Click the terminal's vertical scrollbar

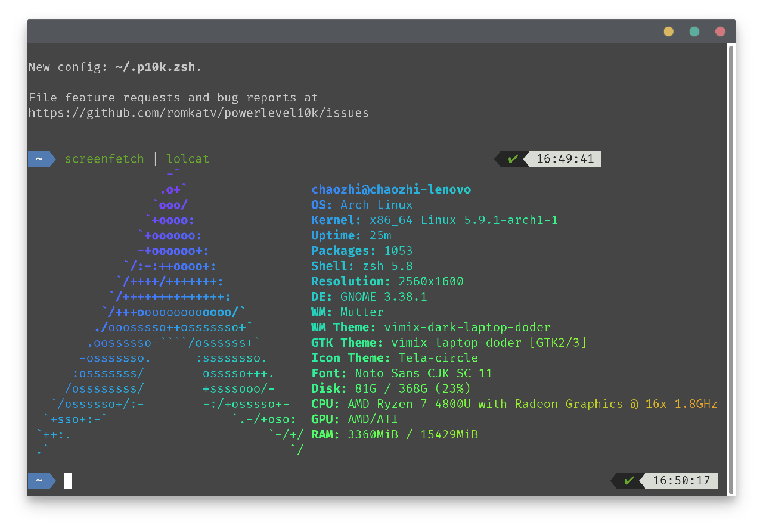point(731,268)
